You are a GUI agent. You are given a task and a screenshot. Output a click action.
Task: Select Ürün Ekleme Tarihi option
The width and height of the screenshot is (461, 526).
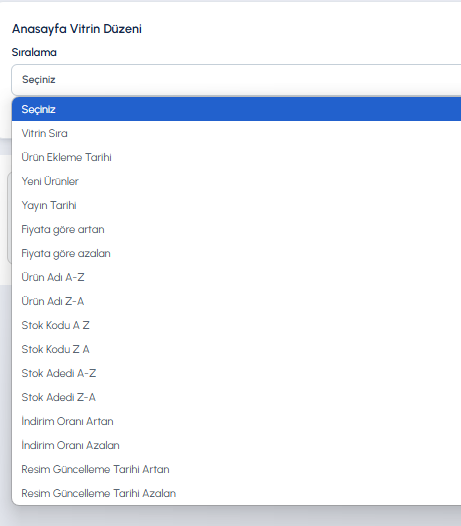237,157
